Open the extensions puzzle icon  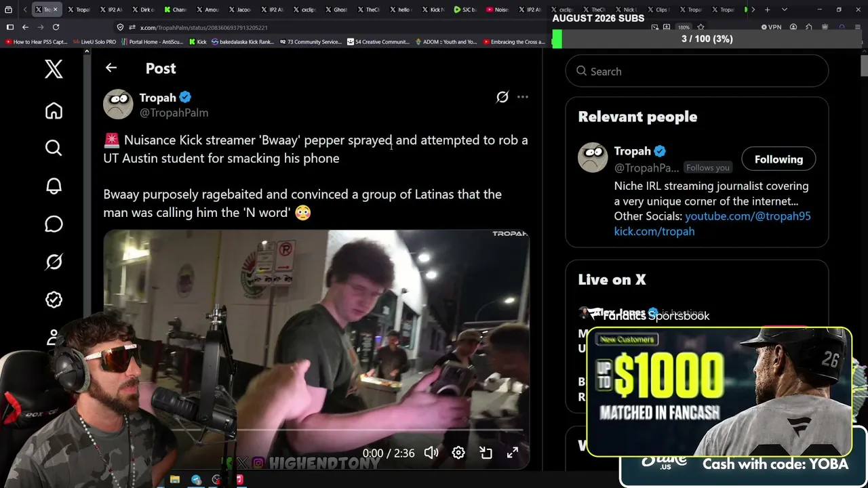808,27
